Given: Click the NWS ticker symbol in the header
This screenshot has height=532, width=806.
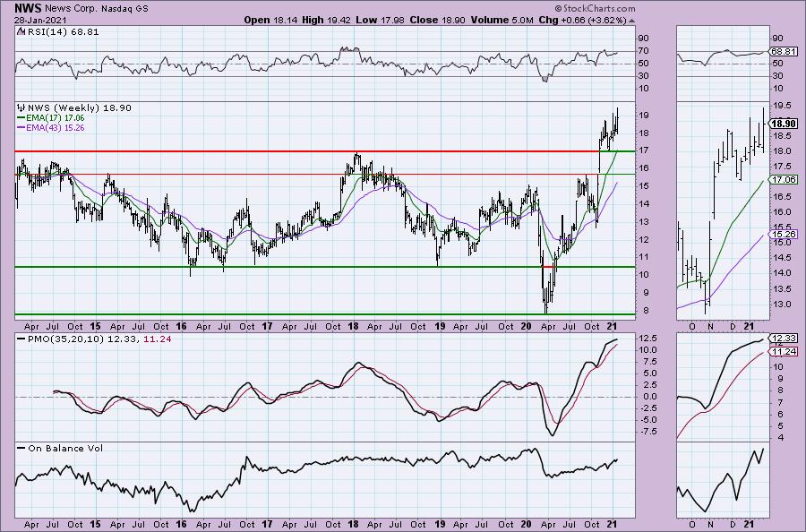Looking at the screenshot, I should [29, 8].
